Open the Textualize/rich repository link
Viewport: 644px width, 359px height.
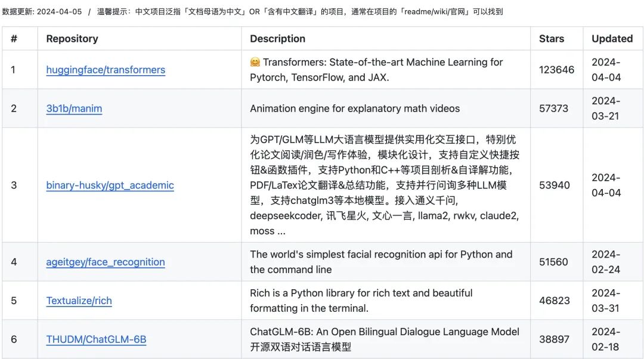pos(79,301)
